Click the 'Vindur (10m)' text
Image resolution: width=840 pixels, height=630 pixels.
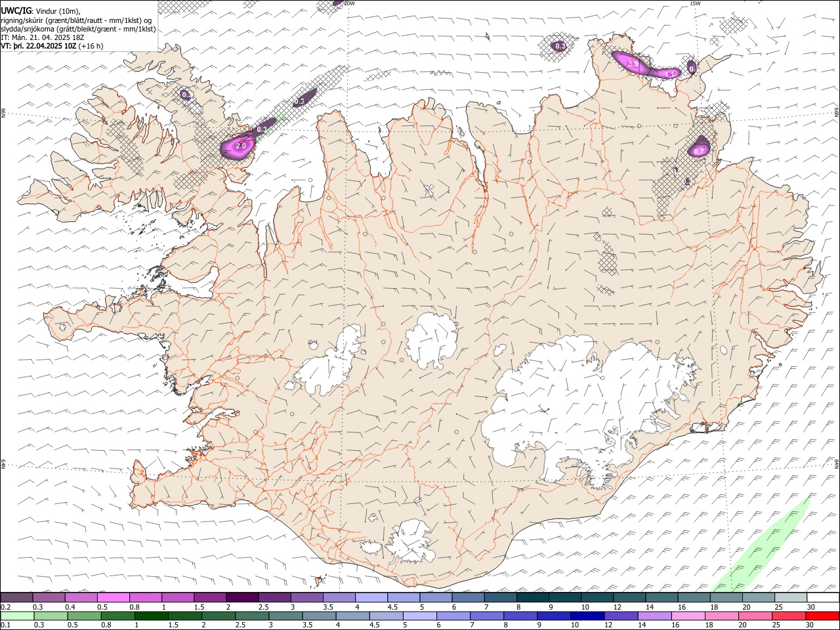pyautogui.click(x=58, y=10)
